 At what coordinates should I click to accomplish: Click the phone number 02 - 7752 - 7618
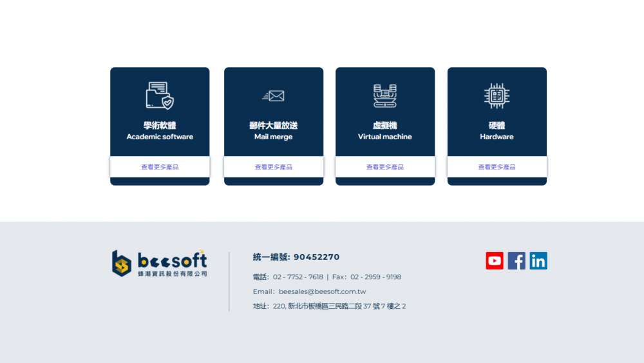pyautogui.click(x=298, y=277)
